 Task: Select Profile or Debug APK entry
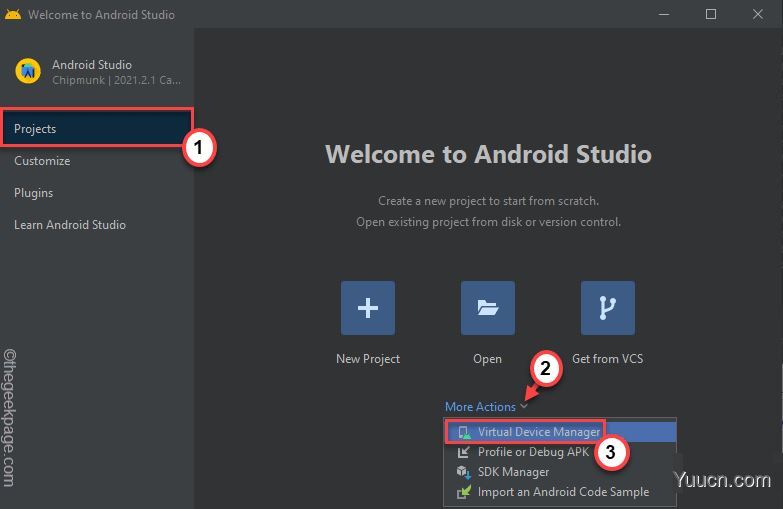pos(560,452)
